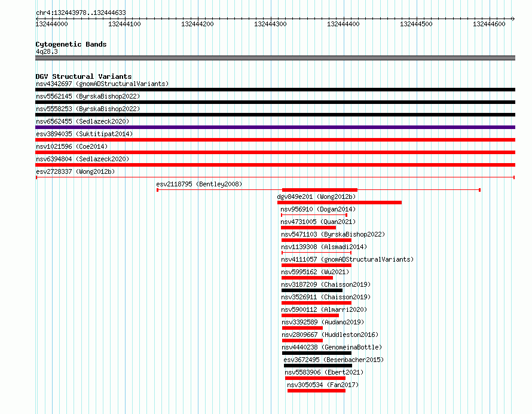The height and width of the screenshot is (414, 532).
Task: Select the red nsv2809667 feature bar
Action: pos(302,341)
